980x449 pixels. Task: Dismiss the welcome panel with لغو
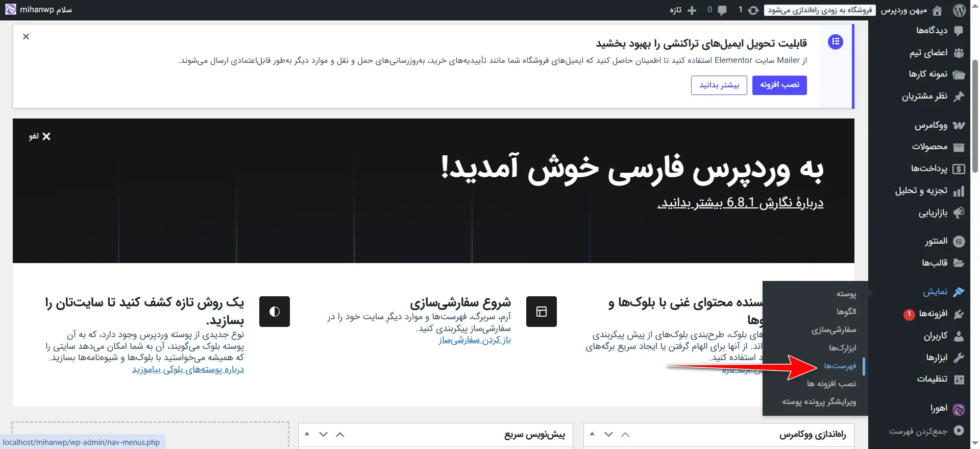39,136
